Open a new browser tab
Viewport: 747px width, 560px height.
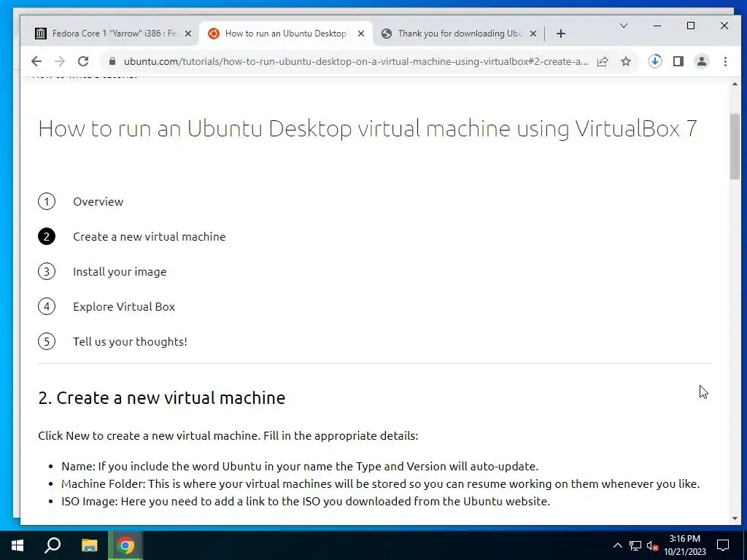click(x=561, y=34)
